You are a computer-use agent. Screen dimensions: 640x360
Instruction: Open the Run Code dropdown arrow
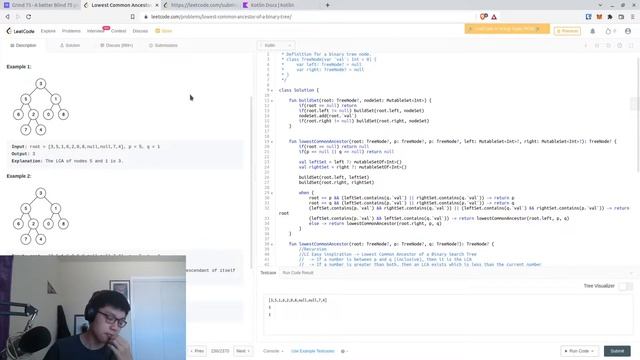(592, 351)
